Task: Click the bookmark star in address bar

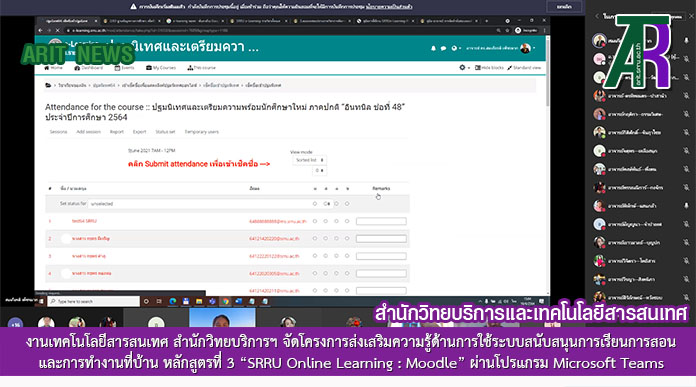Action: (507, 30)
